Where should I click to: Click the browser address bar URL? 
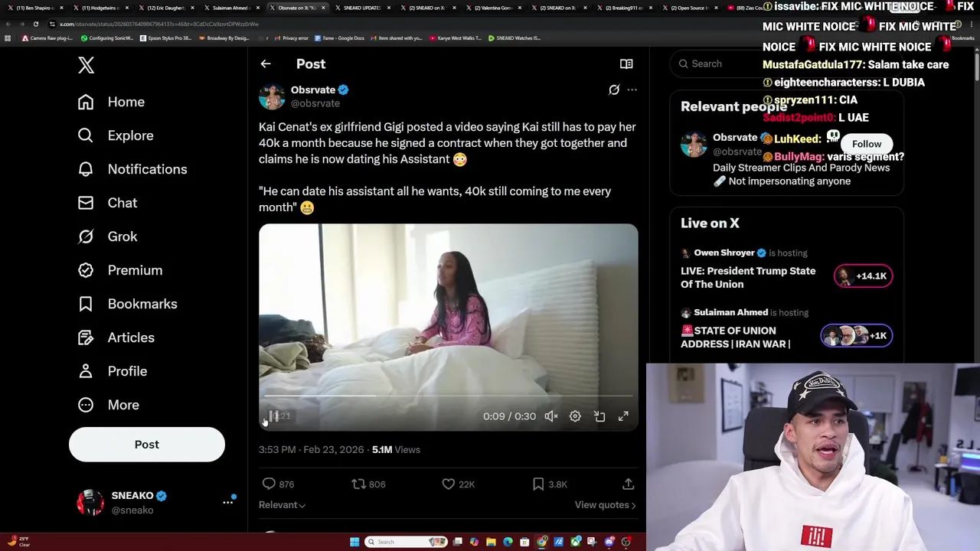pos(158,24)
